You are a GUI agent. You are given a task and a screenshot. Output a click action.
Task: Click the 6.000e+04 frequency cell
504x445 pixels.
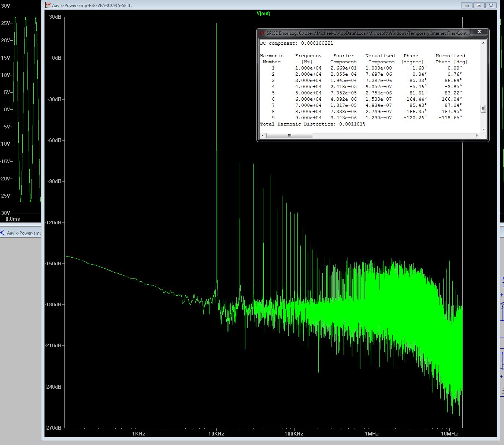tap(308, 99)
